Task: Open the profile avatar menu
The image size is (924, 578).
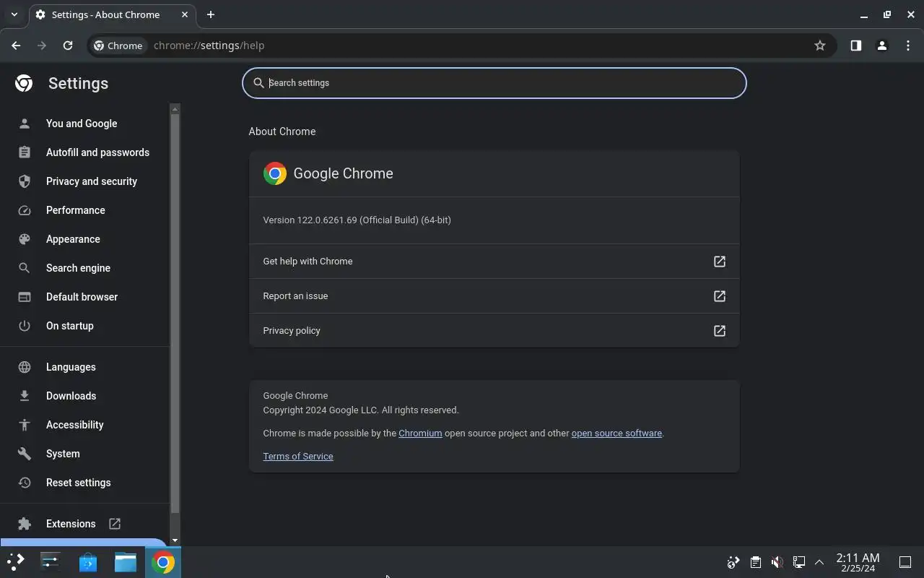Action: pos(881,46)
